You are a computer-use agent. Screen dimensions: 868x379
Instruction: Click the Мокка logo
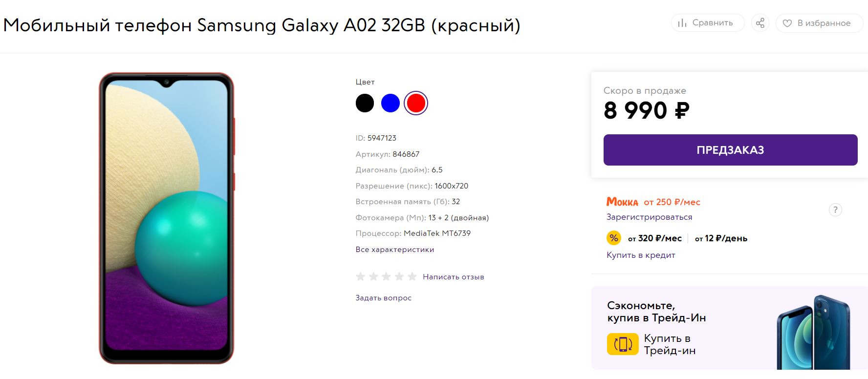622,202
